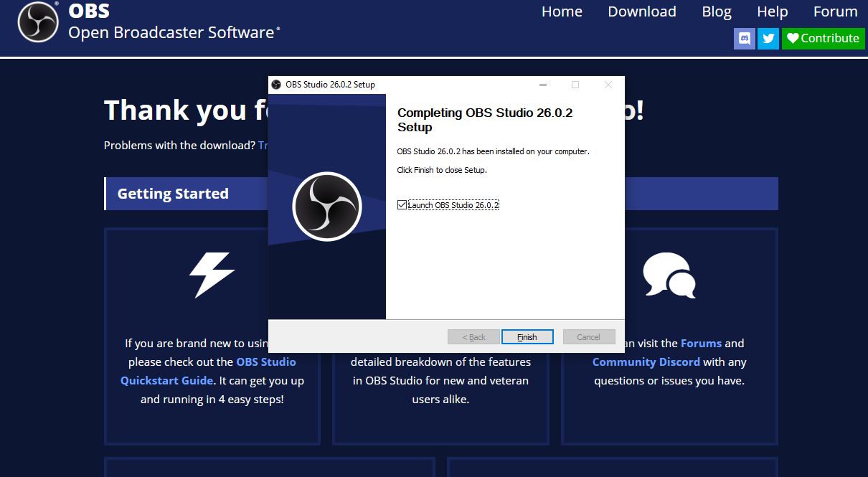Open the Discord icon in the header
This screenshot has height=477, width=868.
click(745, 38)
